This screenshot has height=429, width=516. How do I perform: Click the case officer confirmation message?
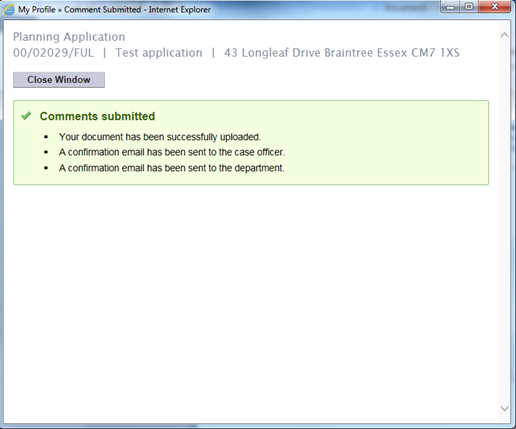(172, 152)
